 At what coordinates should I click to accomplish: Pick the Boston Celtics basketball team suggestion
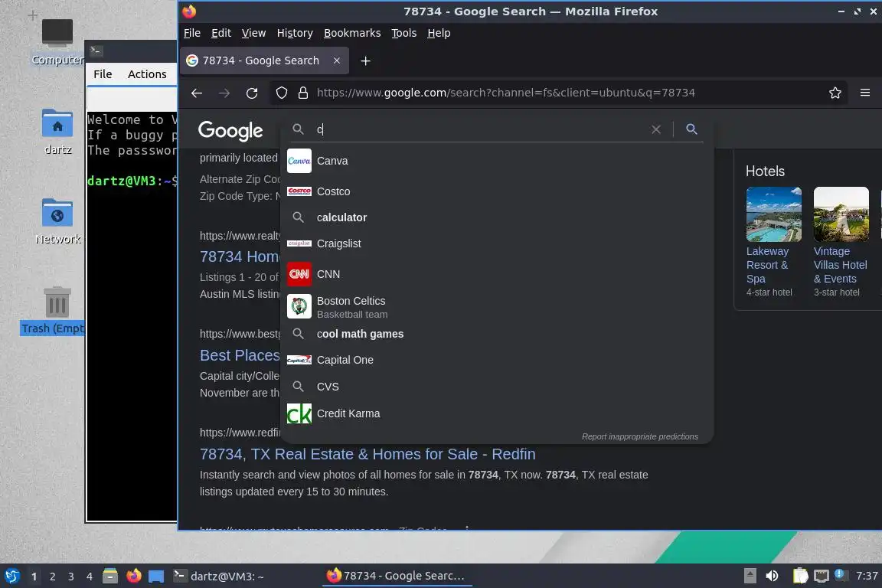click(x=497, y=307)
